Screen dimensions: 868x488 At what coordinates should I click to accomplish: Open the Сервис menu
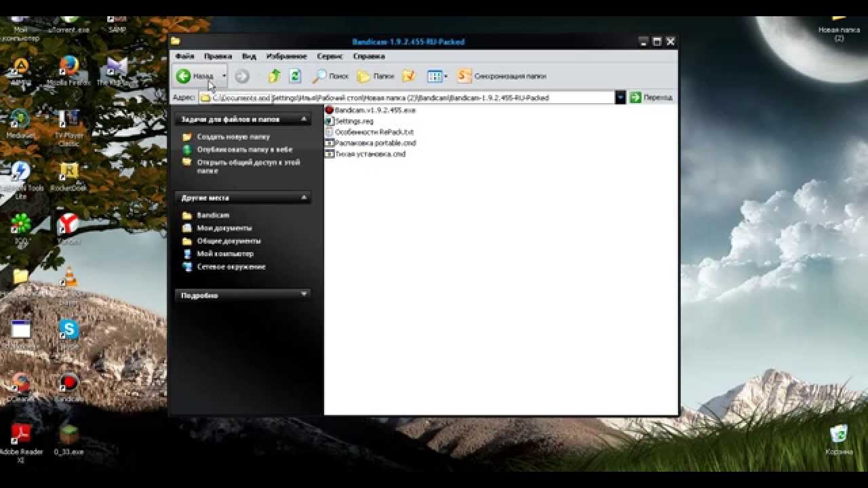click(x=330, y=56)
